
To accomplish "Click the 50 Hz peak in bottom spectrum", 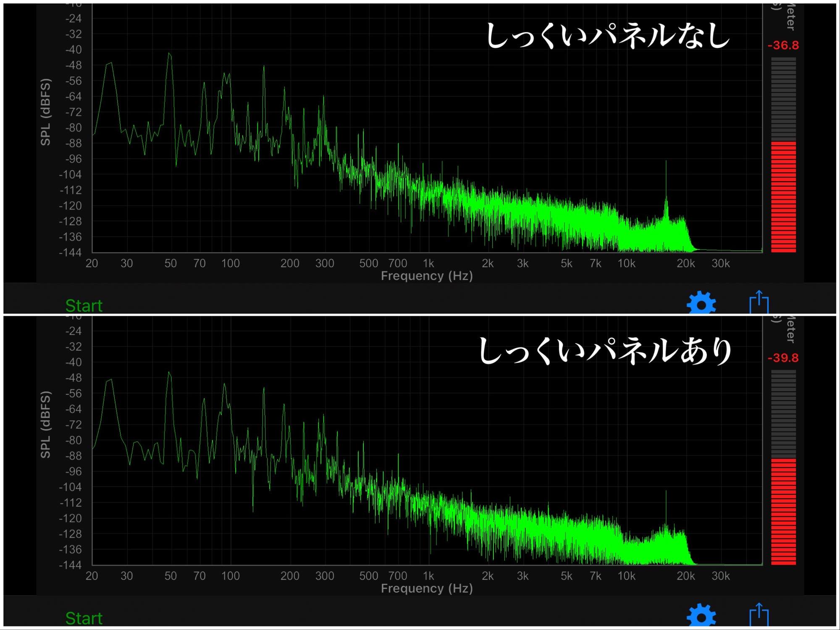I will 169,373.
